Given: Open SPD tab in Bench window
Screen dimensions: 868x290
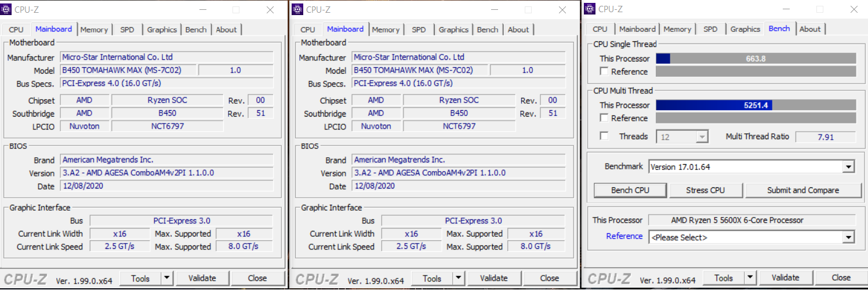Looking at the screenshot, I should [710, 29].
